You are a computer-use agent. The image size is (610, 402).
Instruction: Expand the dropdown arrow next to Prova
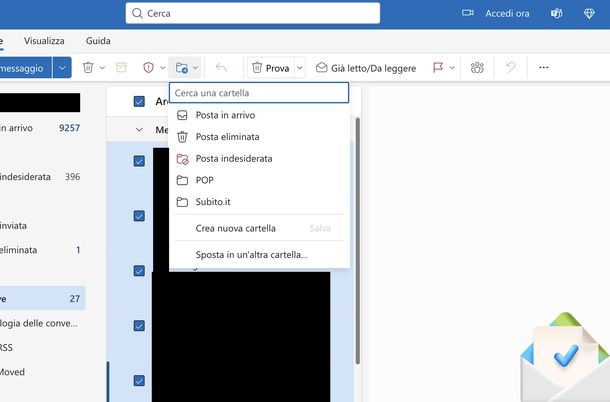point(299,67)
